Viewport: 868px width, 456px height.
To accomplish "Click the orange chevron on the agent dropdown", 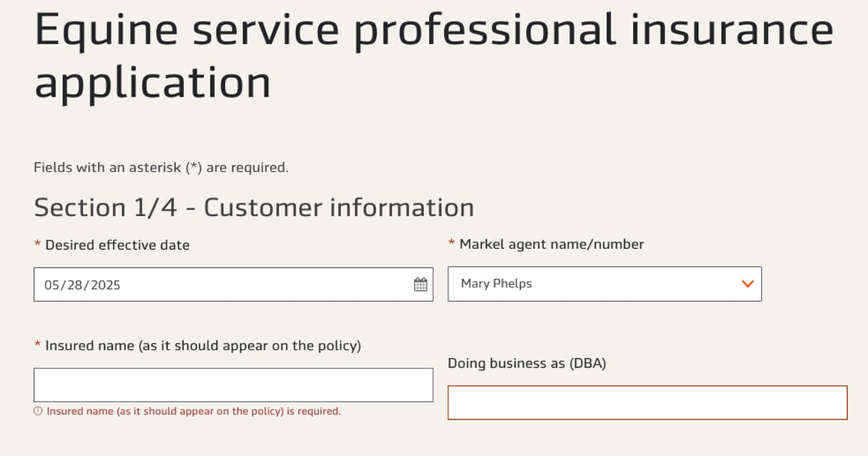I will (x=747, y=284).
